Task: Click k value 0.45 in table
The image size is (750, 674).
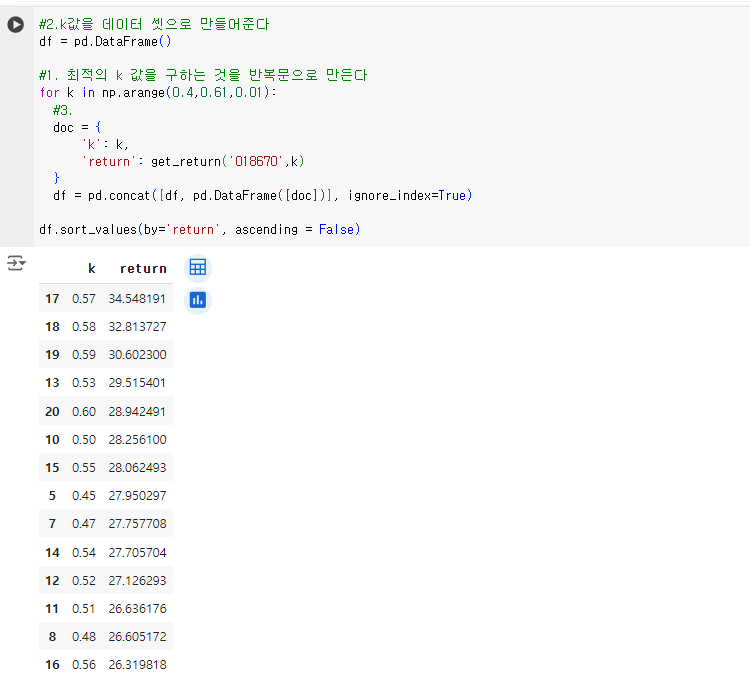Action: tap(84, 496)
